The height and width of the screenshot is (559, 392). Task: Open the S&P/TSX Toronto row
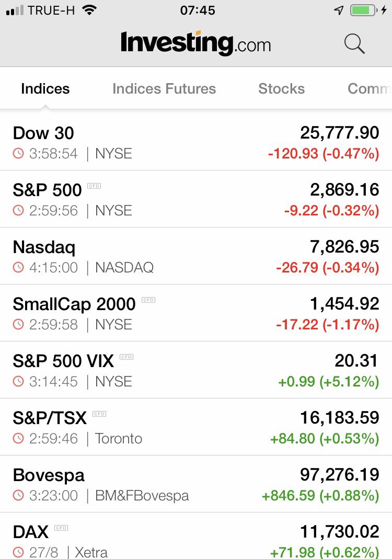tap(196, 427)
